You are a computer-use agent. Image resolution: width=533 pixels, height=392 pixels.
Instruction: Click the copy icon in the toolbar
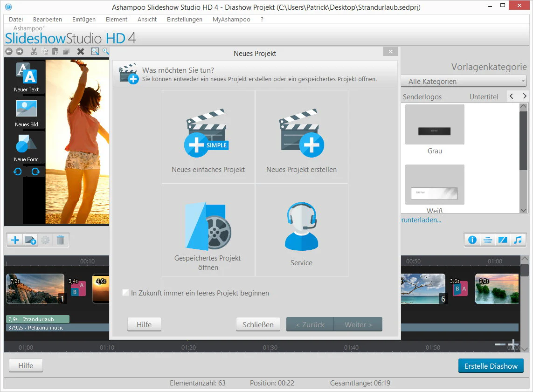[44, 51]
